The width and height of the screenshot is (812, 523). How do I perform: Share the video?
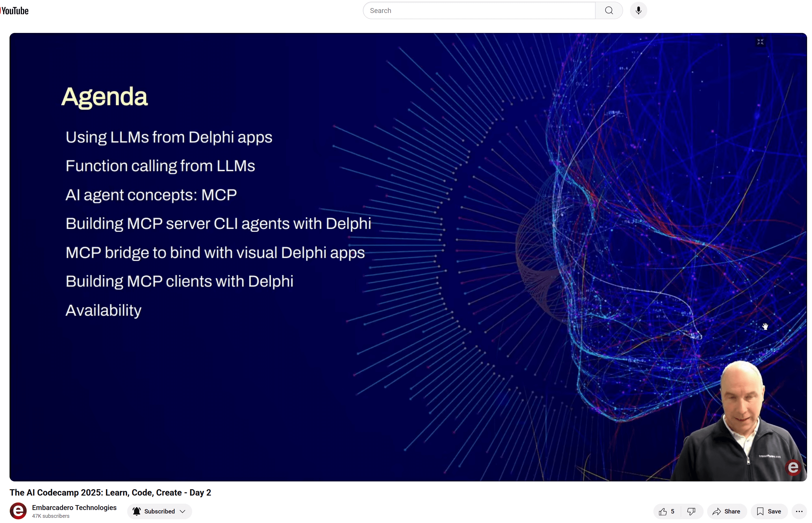coord(727,511)
